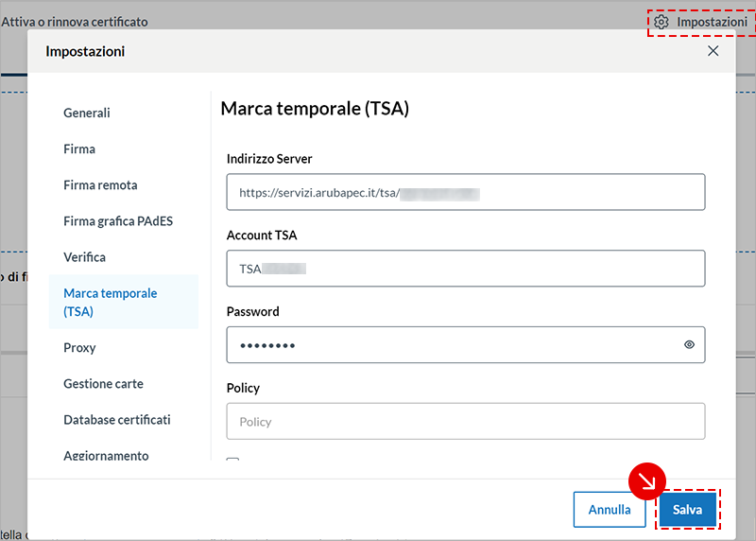Click the empty Policy input field
Viewport: 756px width, 541px height.
(x=465, y=422)
